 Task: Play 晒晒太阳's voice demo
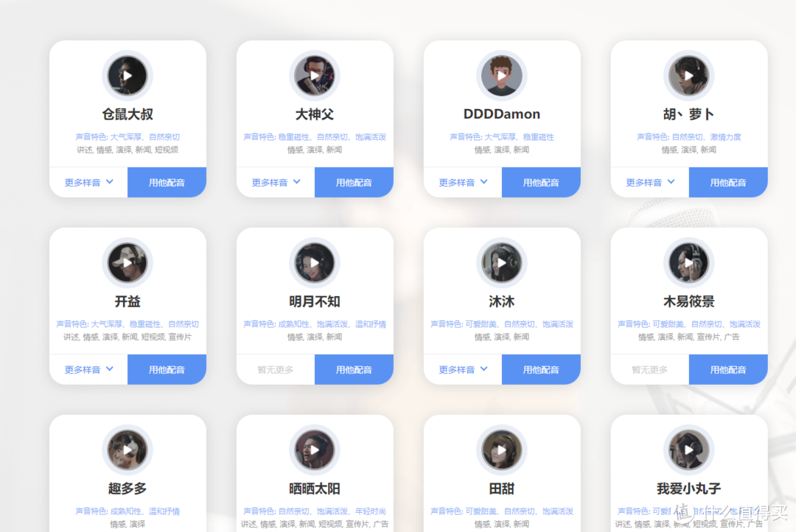(x=314, y=449)
